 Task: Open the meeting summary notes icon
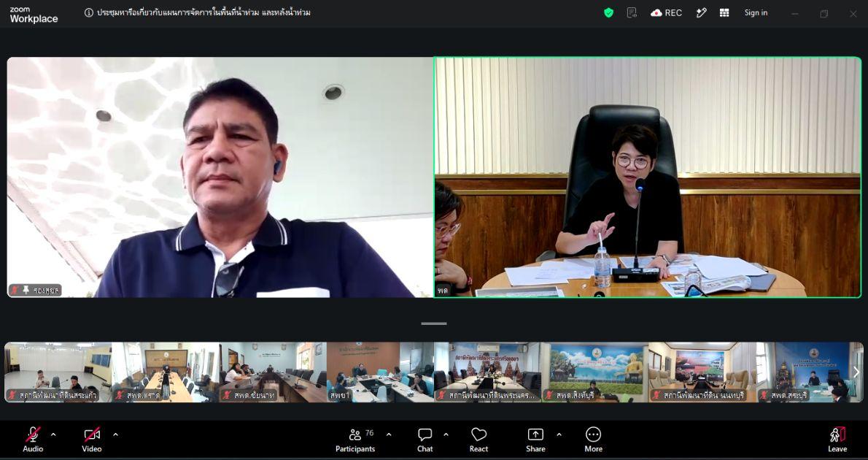(632, 12)
